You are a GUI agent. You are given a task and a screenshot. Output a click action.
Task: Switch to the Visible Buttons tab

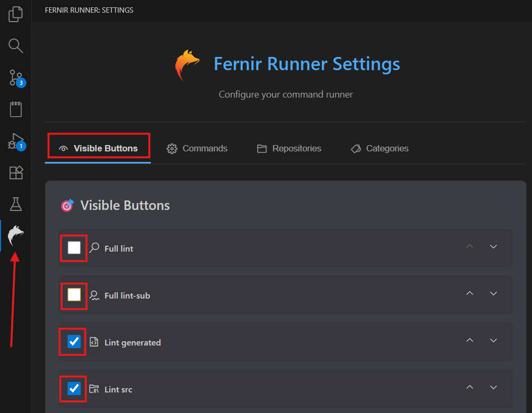point(98,149)
